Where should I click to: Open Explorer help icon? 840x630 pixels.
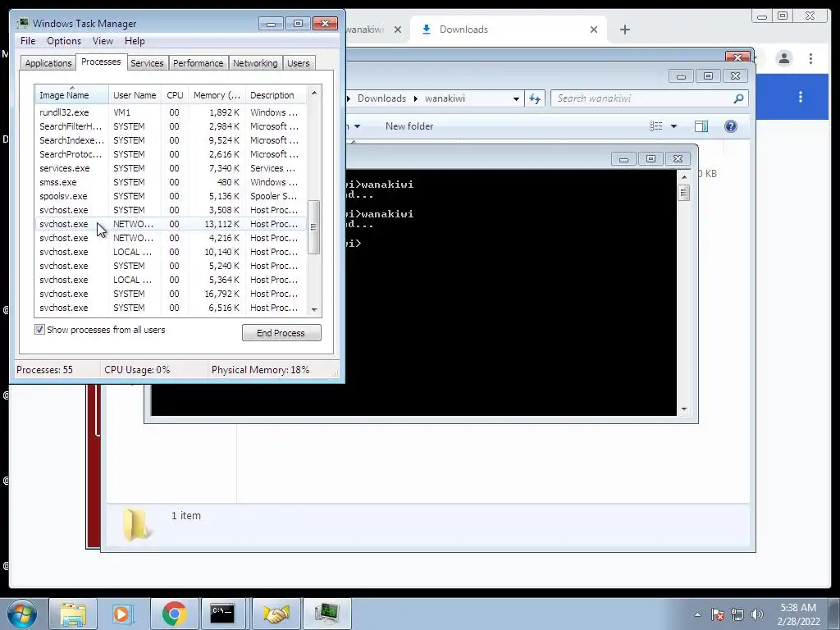(731, 126)
